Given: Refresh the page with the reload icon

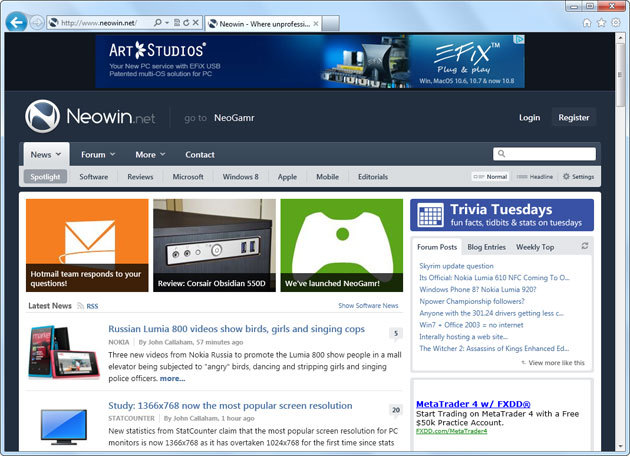Looking at the screenshot, I should click(x=186, y=23).
